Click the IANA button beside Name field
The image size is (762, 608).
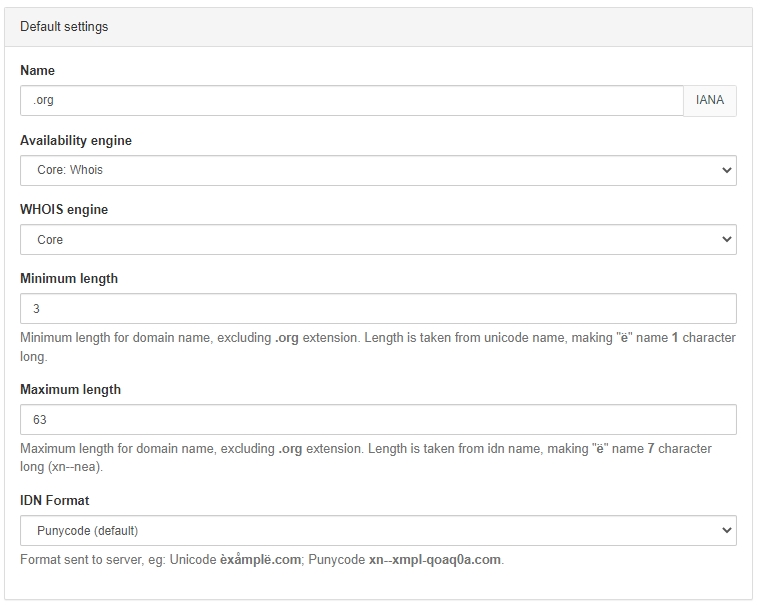[x=710, y=101]
